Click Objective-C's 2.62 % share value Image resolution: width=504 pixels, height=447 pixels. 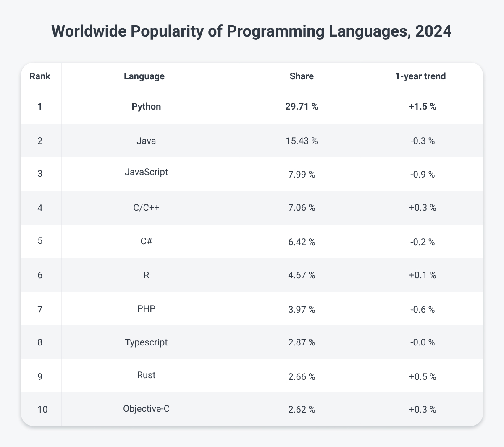click(x=302, y=409)
